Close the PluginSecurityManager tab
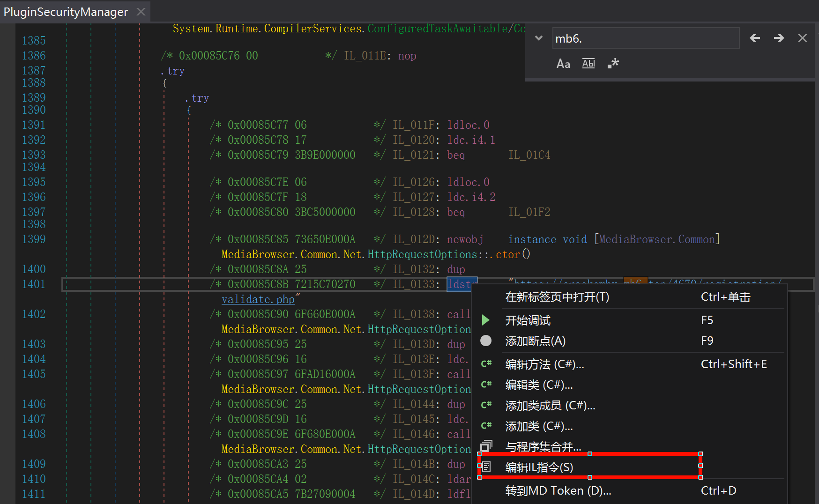 (x=141, y=12)
